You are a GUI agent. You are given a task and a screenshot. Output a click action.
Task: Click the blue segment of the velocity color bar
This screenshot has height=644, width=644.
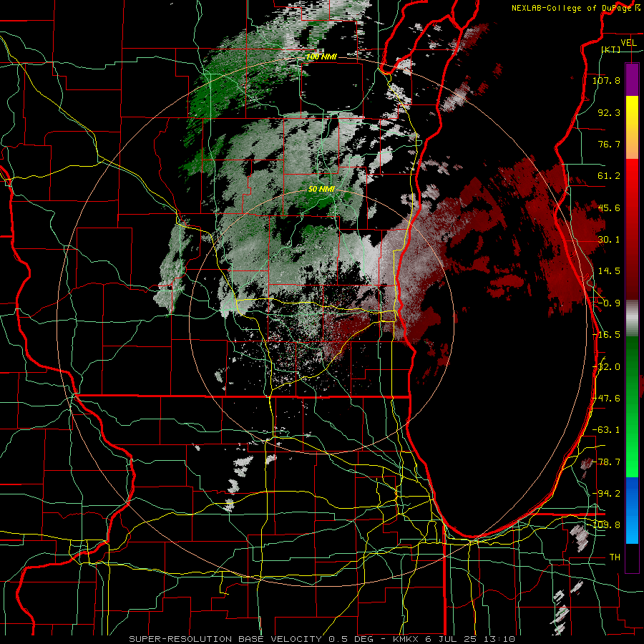pyautogui.click(x=632, y=510)
